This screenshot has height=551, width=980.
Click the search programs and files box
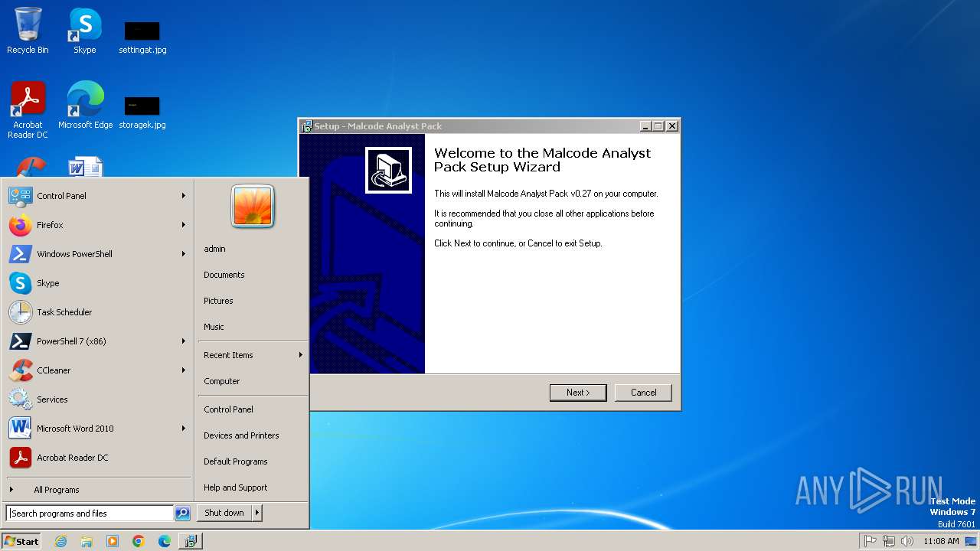tap(90, 514)
